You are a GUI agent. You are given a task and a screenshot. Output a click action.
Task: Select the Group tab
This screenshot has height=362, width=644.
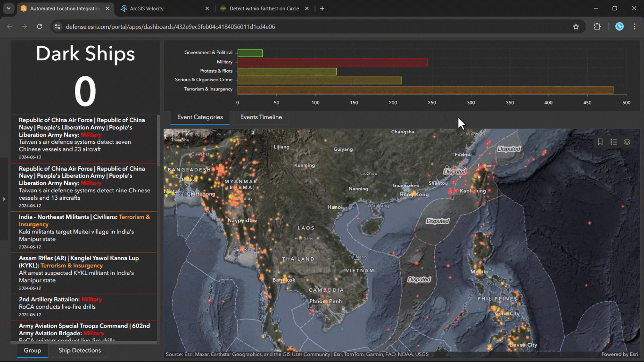(x=32, y=350)
